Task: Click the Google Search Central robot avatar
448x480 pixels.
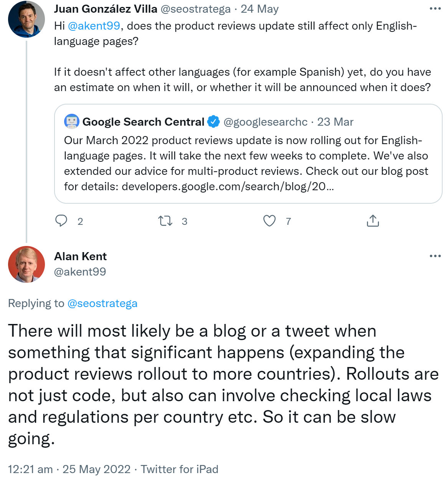Action: [x=72, y=121]
